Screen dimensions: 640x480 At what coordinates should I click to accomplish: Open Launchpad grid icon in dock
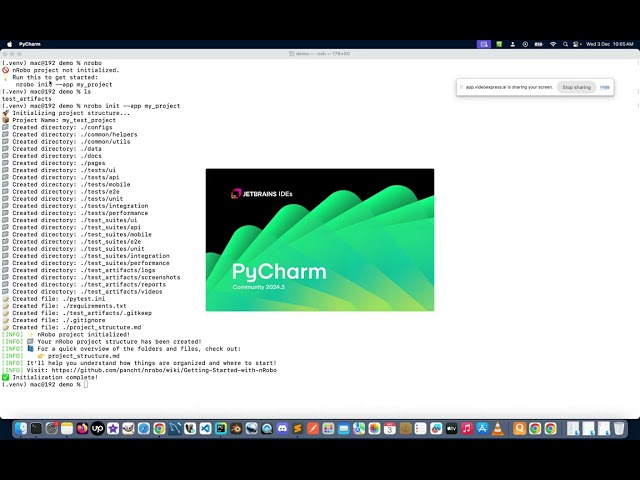[x=328, y=429]
